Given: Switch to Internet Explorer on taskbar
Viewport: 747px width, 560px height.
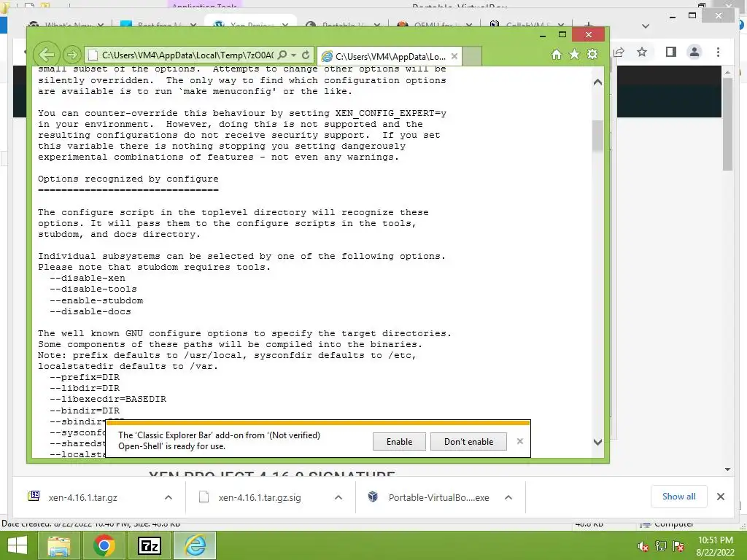Looking at the screenshot, I should (x=195, y=545).
